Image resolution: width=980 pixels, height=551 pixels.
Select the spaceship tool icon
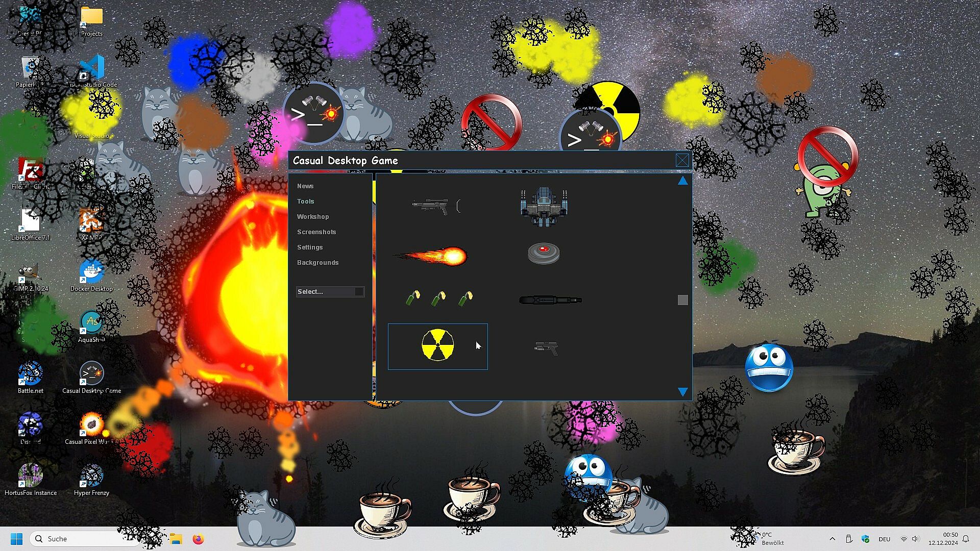544,207
